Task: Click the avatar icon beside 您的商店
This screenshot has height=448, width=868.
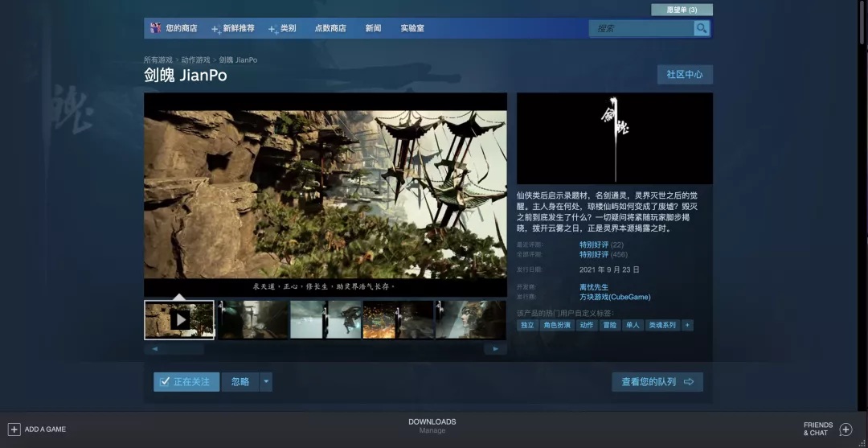Action: tap(156, 27)
